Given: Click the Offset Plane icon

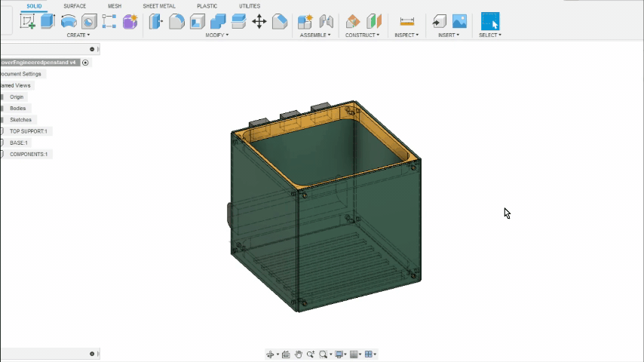Looking at the screenshot, I should click(352, 21).
